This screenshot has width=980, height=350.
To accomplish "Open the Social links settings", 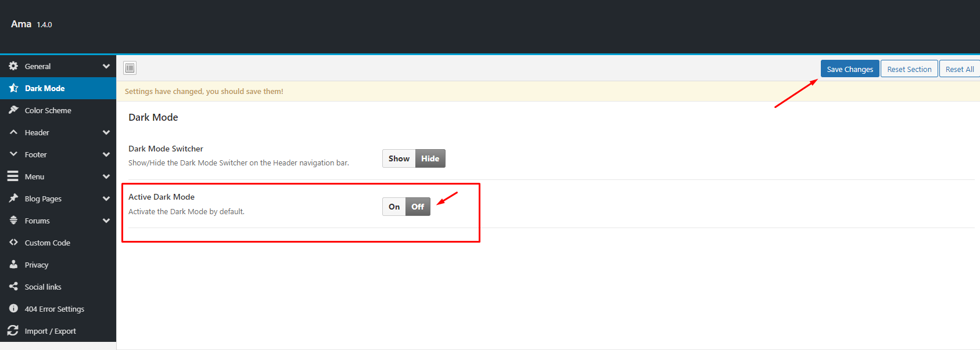I will click(58, 287).
